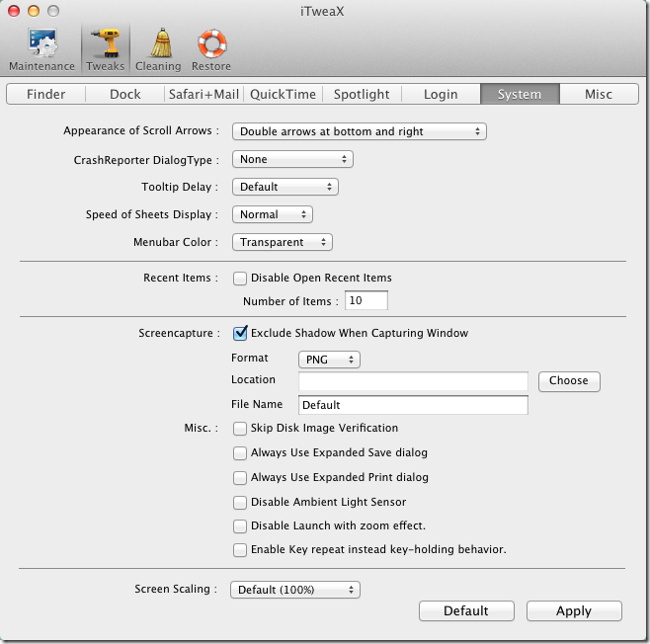Switch to the Login tab

441,94
